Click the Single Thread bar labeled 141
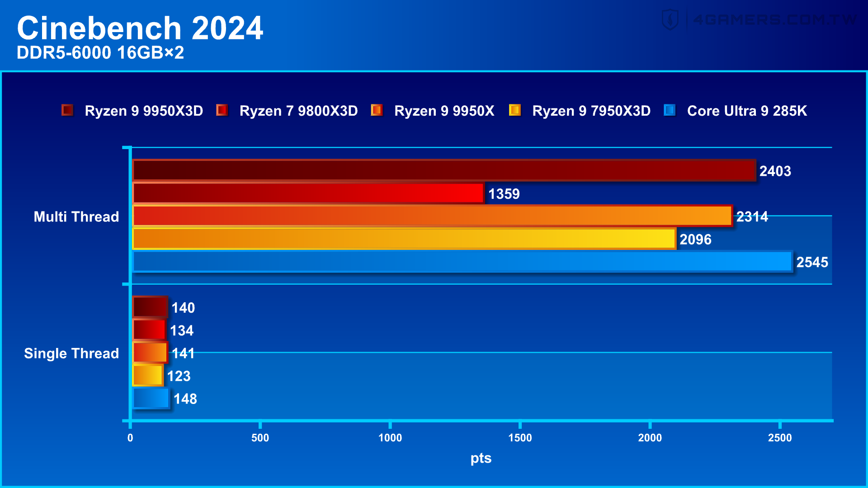Viewport: 868px width, 488px height. (x=150, y=353)
